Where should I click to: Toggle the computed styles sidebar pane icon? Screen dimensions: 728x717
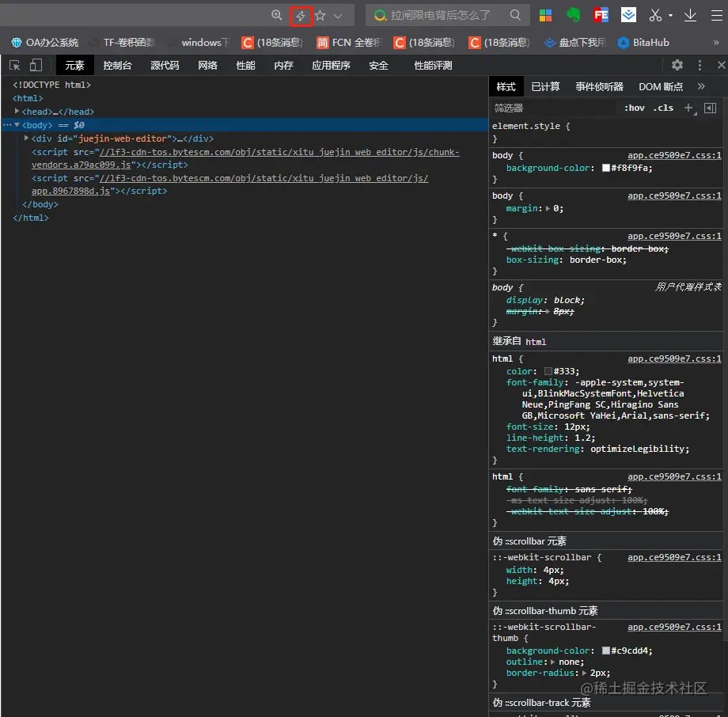click(x=710, y=108)
